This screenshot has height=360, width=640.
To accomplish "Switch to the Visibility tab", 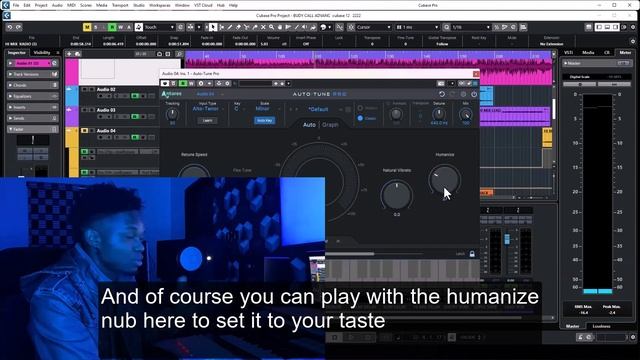I will tap(42, 53).
